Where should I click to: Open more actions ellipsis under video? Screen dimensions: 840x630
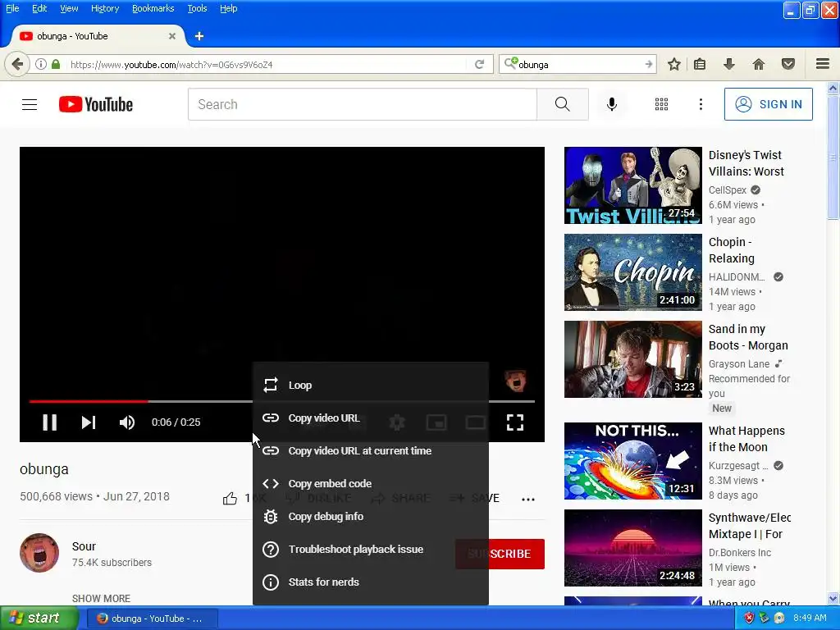[528, 499]
